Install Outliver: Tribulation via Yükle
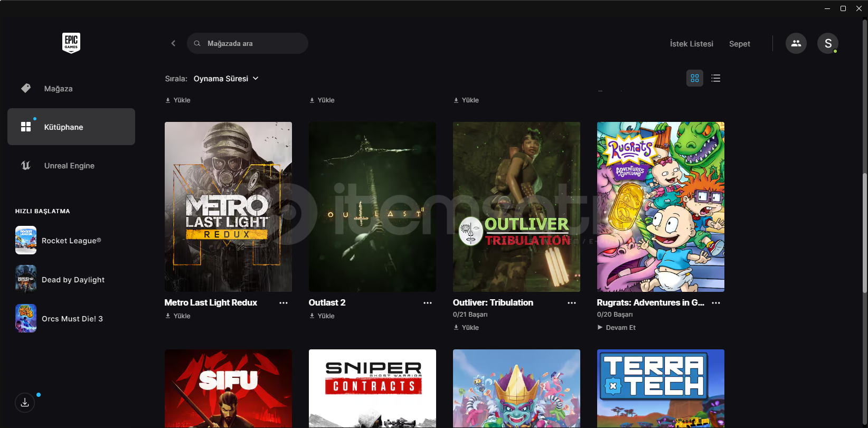This screenshot has width=868, height=428. click(466, 328)
